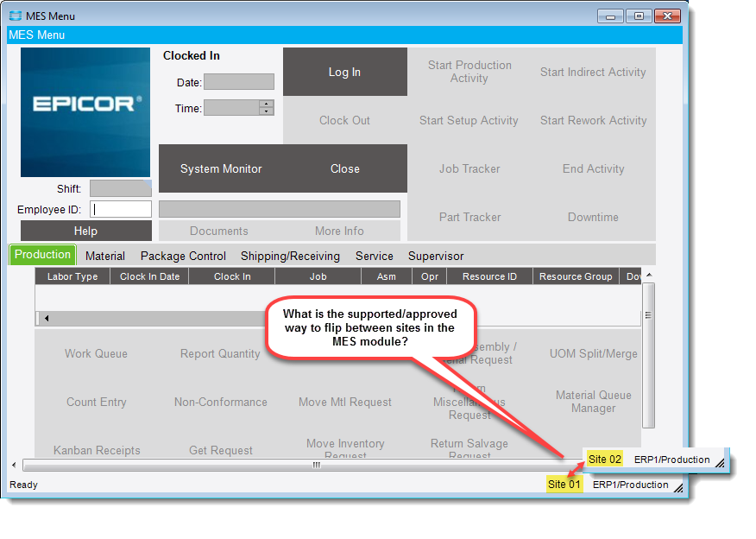
Task: Switch to the Supervisor tab
Action: (x=436, y=256)
